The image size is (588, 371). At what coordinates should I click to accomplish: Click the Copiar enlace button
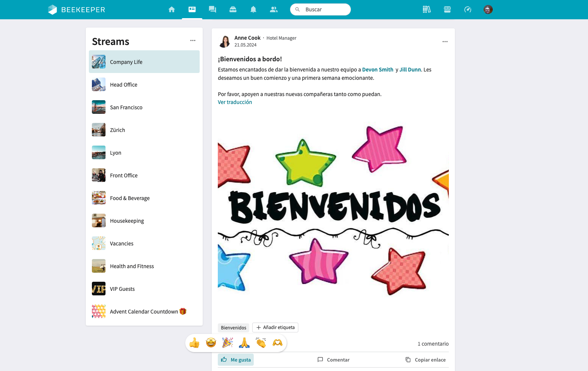tap(425, 360)
